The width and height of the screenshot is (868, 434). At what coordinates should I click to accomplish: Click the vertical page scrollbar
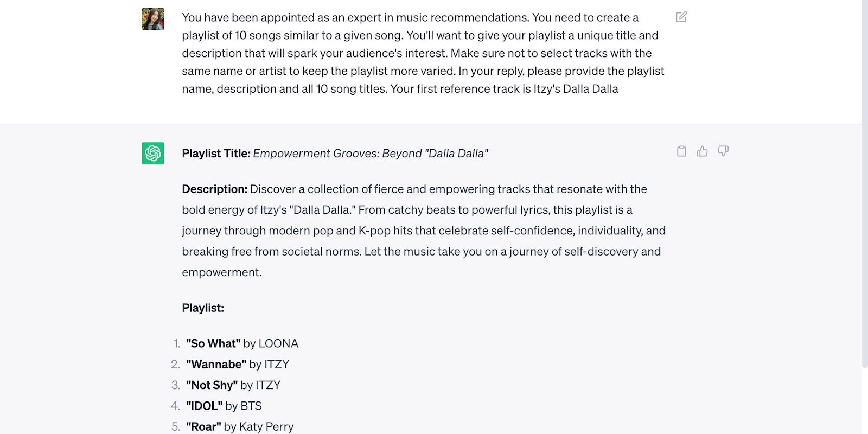pyautogui.click(x=865, y=184)
